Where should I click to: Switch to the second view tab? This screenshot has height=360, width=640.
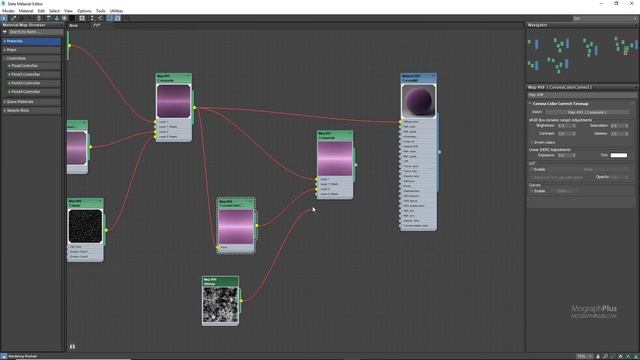(x=98, y=25)
